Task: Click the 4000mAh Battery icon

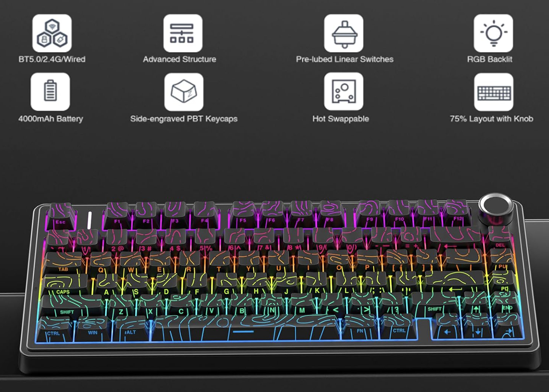Action: 50,91
